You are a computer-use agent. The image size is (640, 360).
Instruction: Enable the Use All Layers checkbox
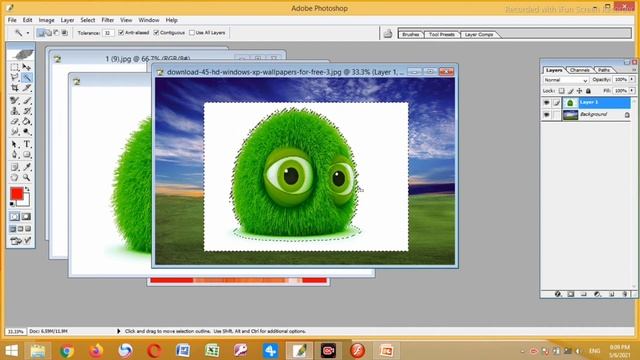pyautogui.click(x=192, y=32)
